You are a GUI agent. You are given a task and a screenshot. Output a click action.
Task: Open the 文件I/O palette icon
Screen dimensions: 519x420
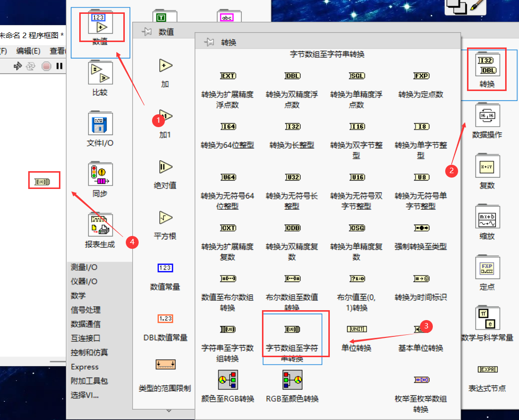pos(101,123)
